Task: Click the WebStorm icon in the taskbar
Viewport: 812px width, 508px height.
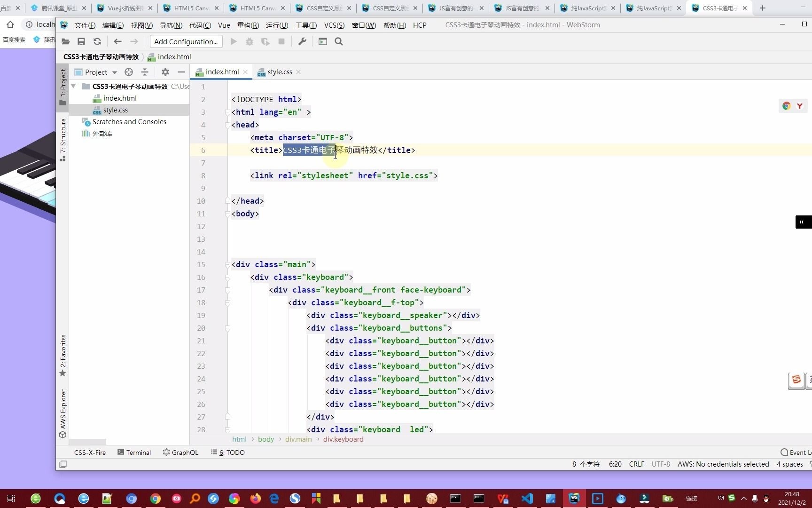Action: (574, 499)
